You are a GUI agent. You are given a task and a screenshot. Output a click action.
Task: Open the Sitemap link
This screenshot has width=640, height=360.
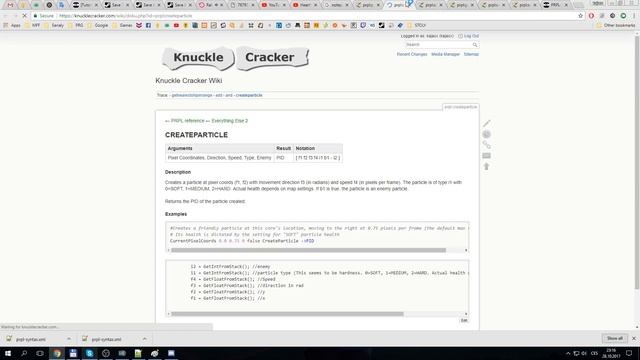pos(471,54)
